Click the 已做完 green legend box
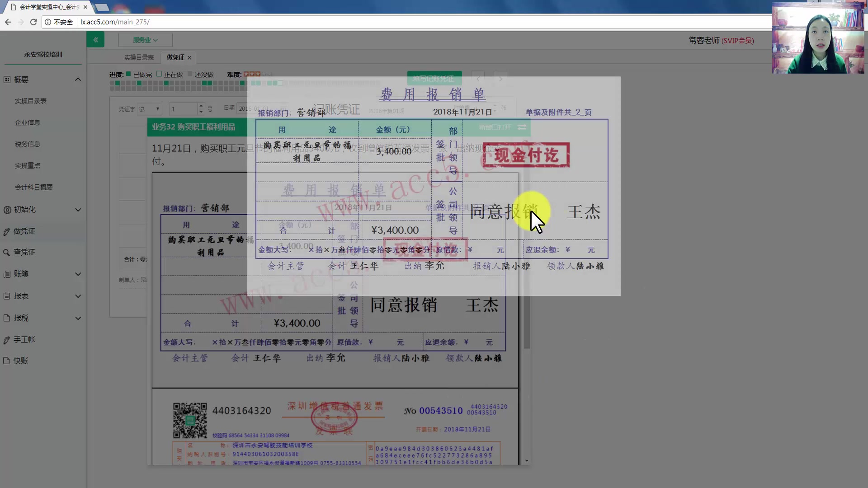The width and height of the screenshot is (868, 488). (128, 74)
